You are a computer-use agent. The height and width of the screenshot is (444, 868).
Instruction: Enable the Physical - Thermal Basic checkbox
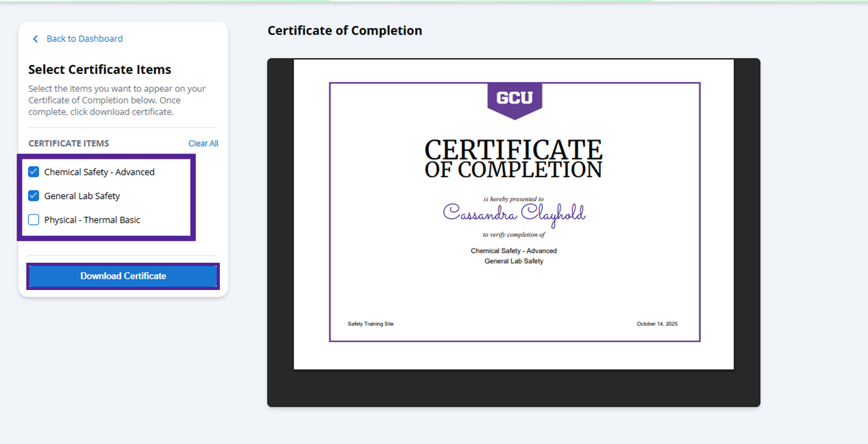[x=34, y=220]
